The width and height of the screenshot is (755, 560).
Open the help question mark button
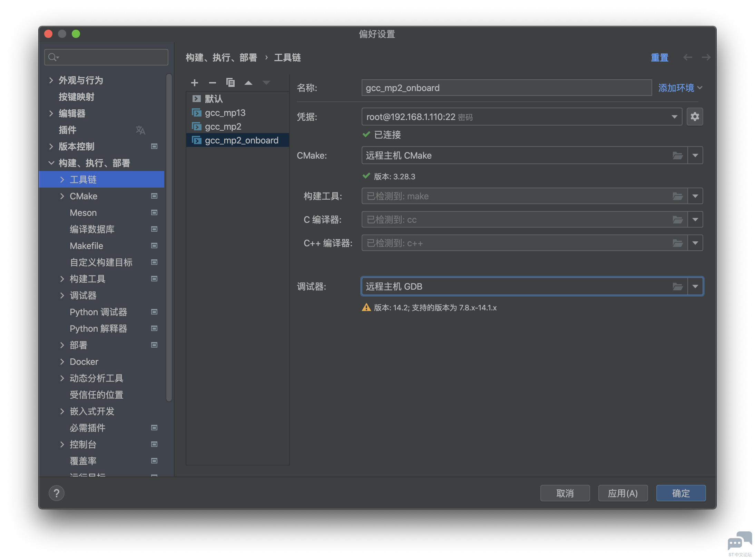pos(57,493)
